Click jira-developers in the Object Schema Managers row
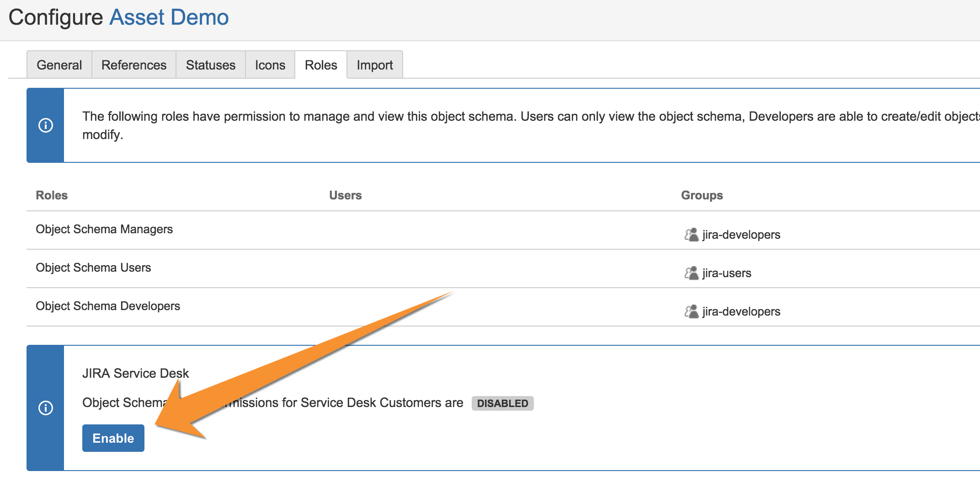Screen dimensions: 980x493 741,235
